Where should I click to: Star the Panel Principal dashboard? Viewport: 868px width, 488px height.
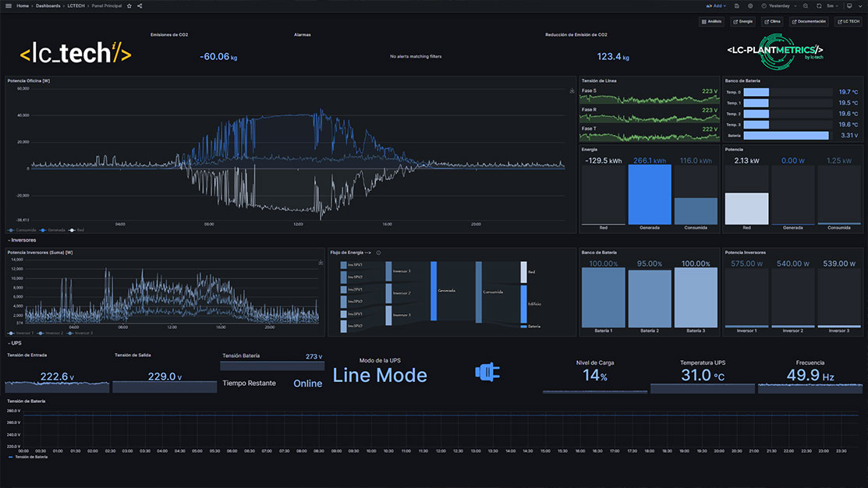(129, 5)
